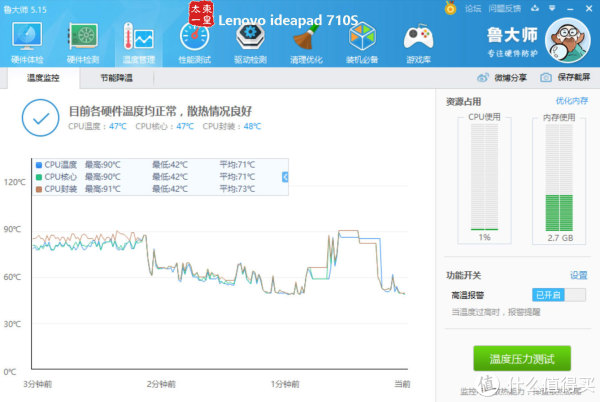
Task: Open title bar dropdown menu arrow
Action: click(552, 8)
